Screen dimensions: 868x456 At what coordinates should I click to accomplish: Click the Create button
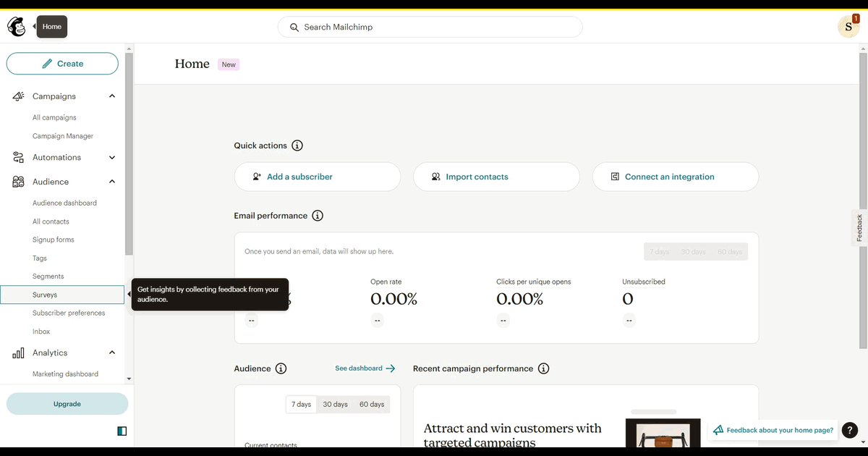(62, 64)
